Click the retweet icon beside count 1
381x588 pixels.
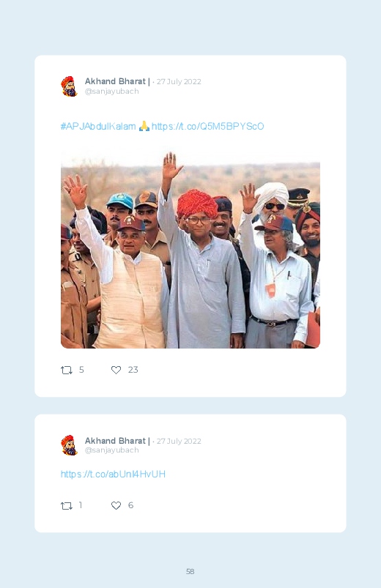point(67,506)
